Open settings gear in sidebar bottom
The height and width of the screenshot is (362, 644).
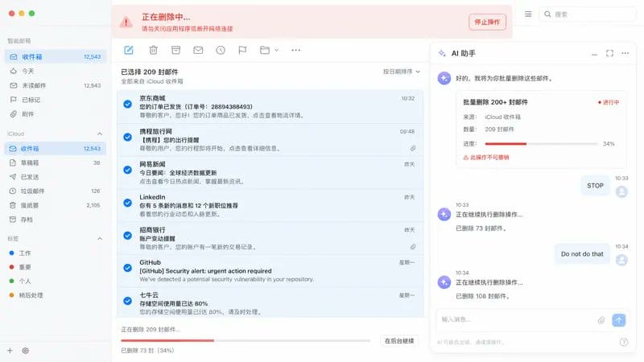click(26, 351)
